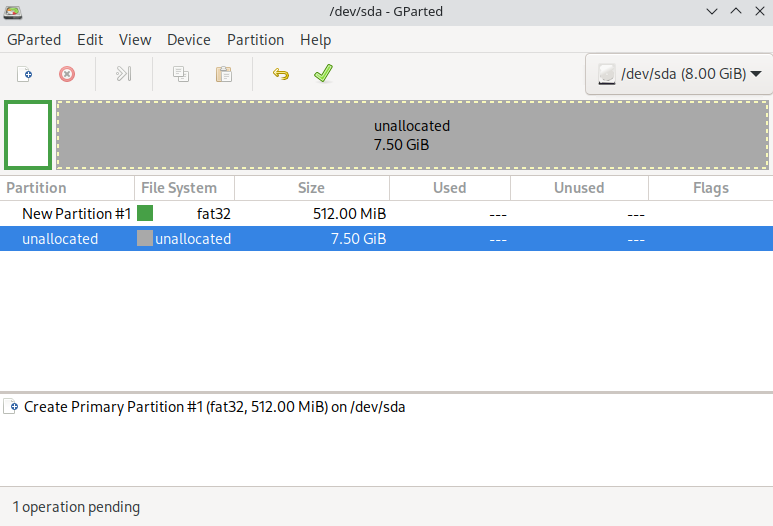773x526 pixels.
Task: Apply all operations with green checkmark
Action: coord(322,74)
